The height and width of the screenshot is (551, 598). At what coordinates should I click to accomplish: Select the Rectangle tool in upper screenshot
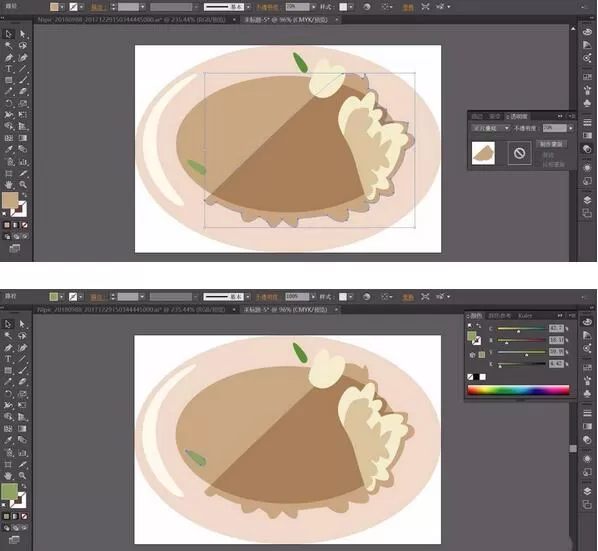(x=8, y=80)
